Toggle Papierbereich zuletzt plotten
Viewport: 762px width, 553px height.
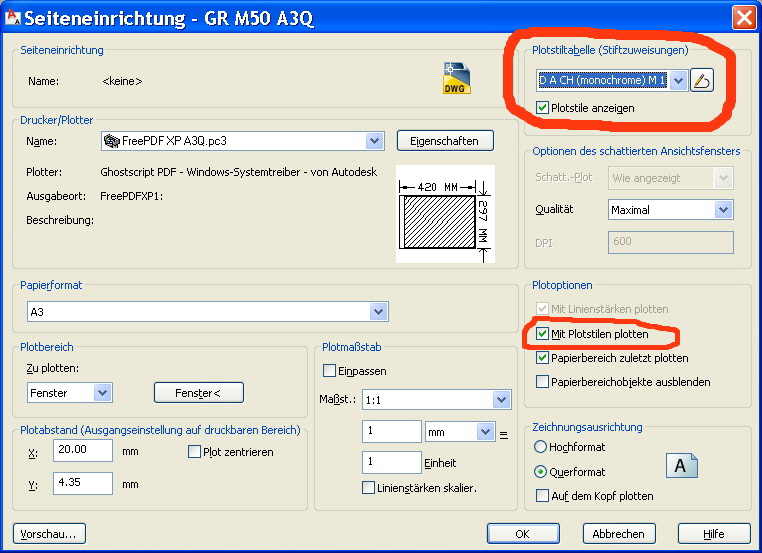click(x=542, y=358)
